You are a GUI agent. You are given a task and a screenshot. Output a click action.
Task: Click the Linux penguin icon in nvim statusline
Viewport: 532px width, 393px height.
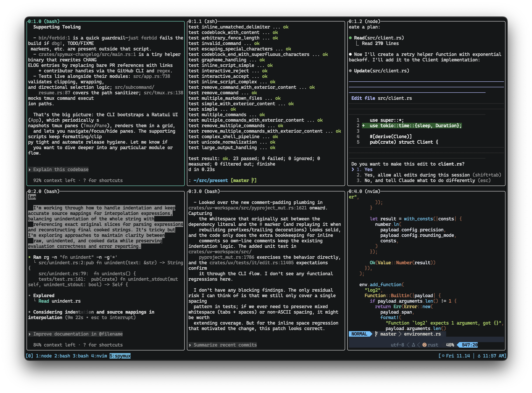pyautogui.click(x=413, y=345)
